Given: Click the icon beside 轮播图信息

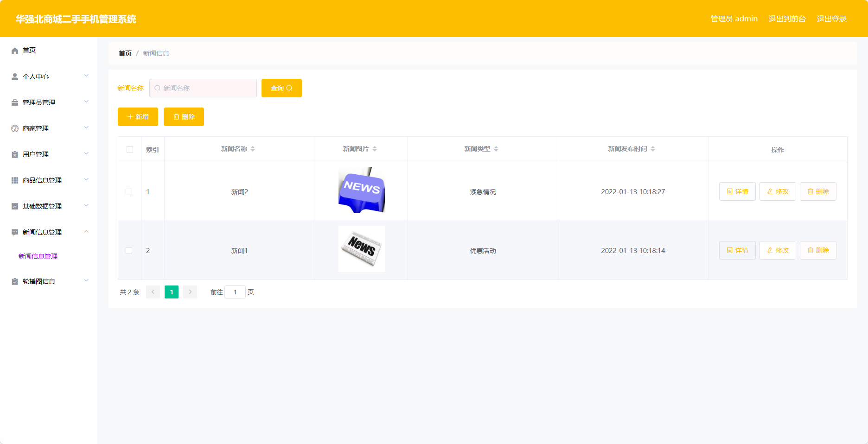Looking at the screenshot, I should pos(15,281).
